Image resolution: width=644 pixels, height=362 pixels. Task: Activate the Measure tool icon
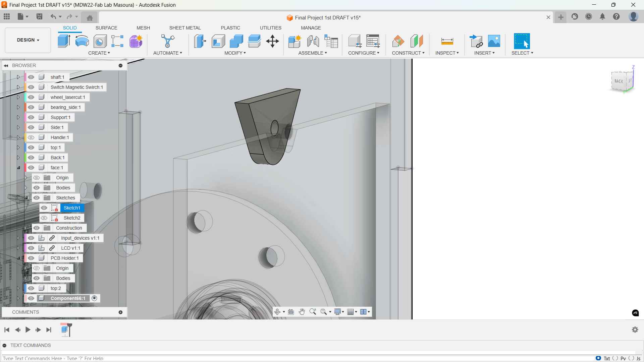(x=447, y=41)
